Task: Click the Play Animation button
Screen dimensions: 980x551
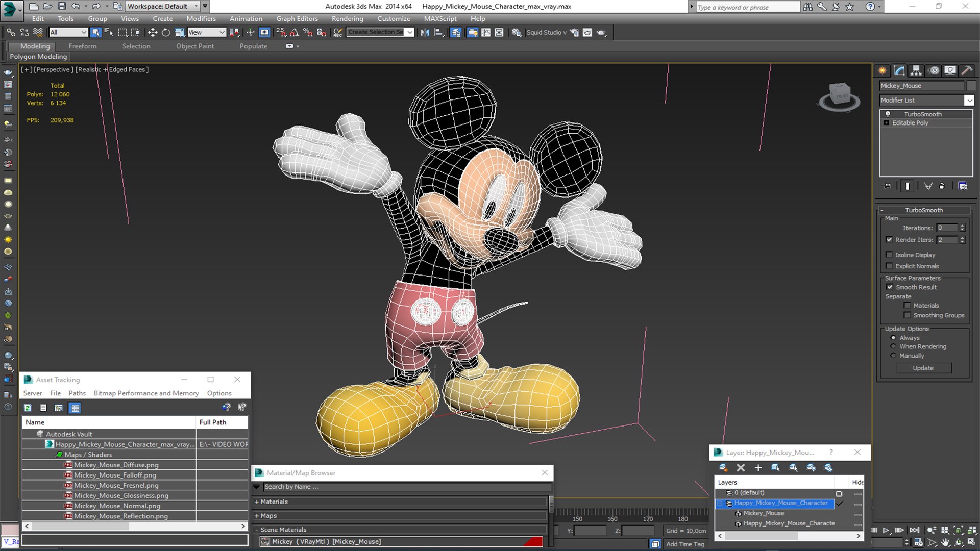Action: pyautogui.click(x=886, y=531)
